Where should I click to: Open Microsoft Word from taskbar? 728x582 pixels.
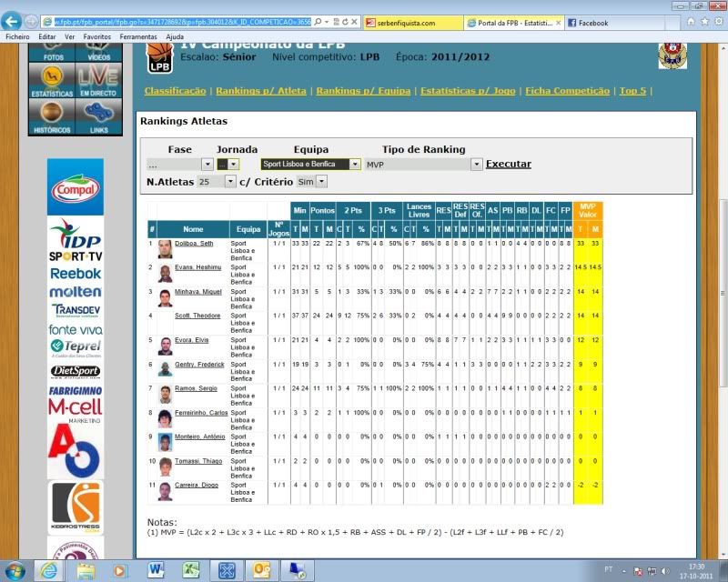tap(156, 570)
